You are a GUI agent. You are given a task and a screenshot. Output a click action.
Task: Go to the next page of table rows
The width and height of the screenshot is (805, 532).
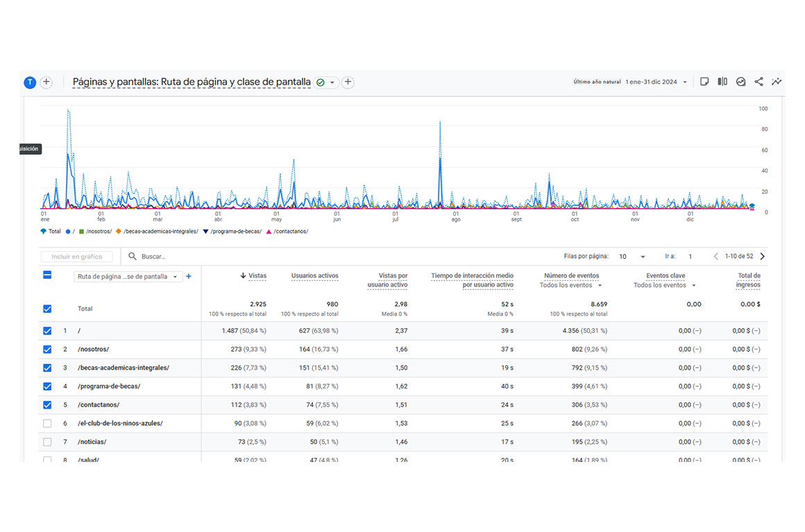click(x=763, y=257)
